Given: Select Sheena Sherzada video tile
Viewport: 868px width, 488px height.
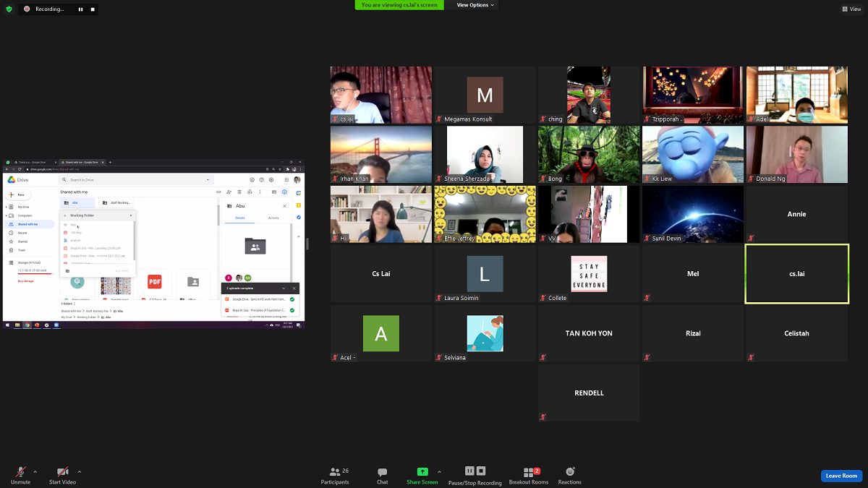Looking at the screenshot, I should 485,154.
